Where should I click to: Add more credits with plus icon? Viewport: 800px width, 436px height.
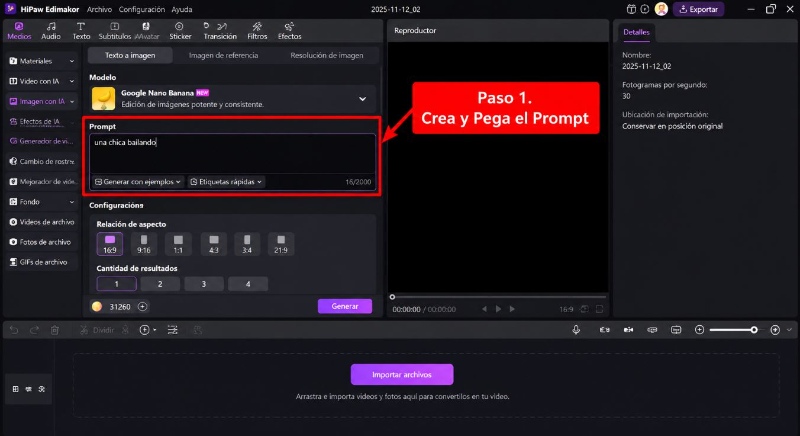tap(143, 306)
